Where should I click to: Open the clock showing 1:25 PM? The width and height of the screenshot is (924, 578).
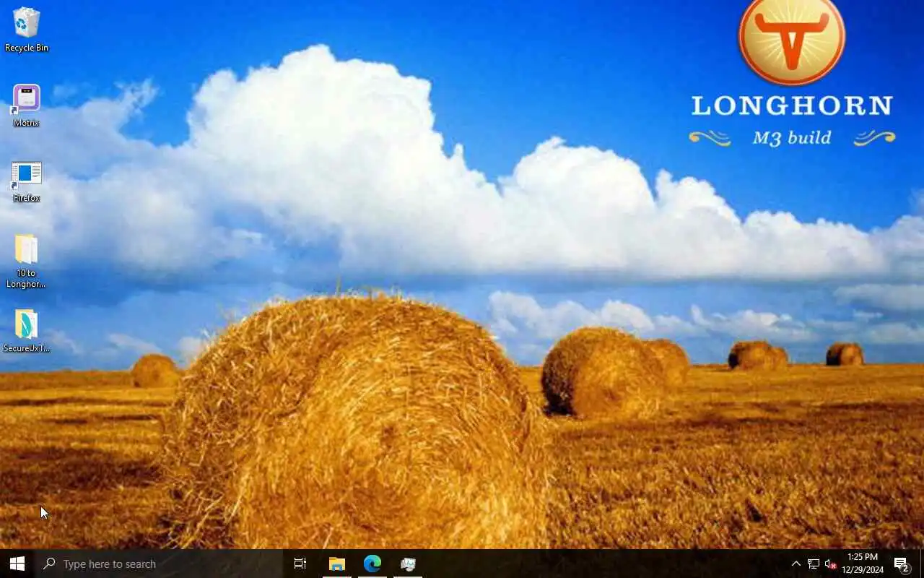(x=863, y=564)
